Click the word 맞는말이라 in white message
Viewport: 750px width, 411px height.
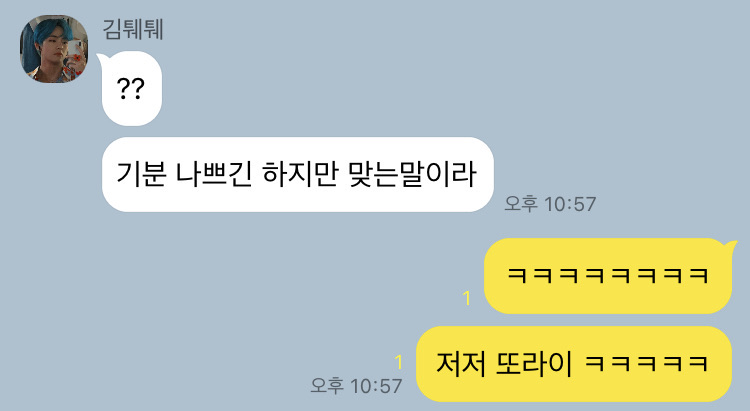413,174
